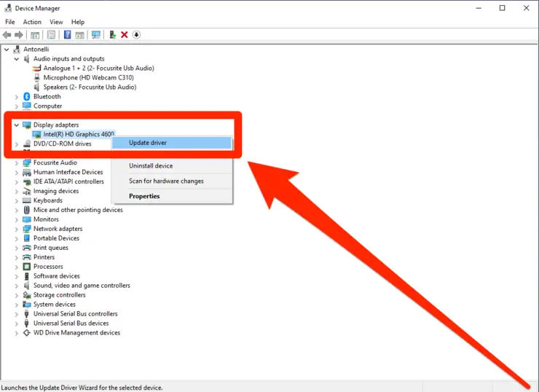Select the Universal Serial Bus devices label

[71, 324]
